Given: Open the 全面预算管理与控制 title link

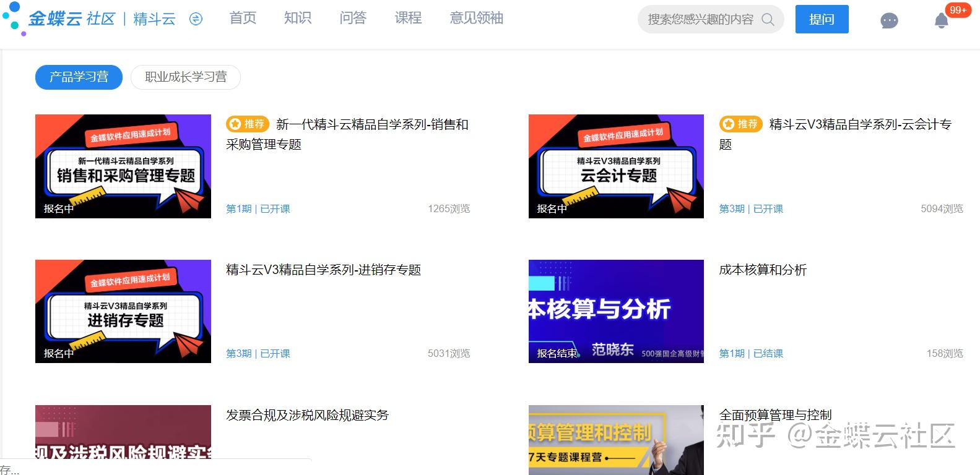Looking at the screenshot, I should (775, 415).
